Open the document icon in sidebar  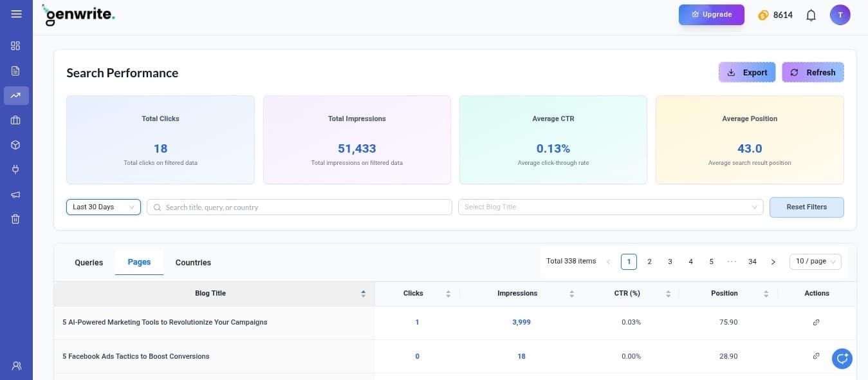tap(16, 71)
